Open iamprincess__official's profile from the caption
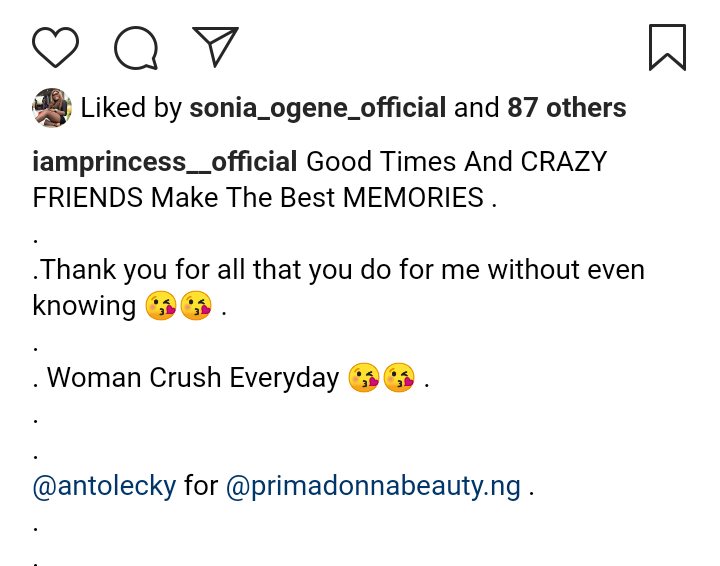Viewport: 720px width, 566px height. (x=165, y=162)
